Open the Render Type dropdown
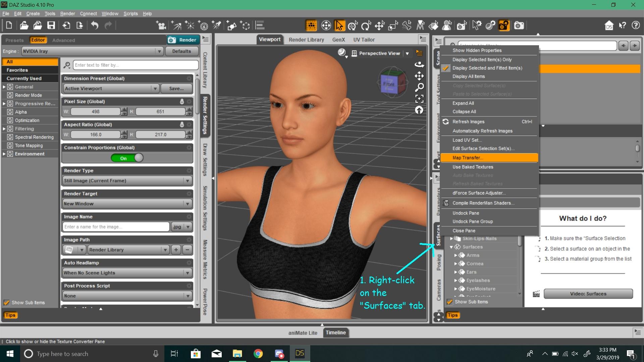644x362 pixels. coord(127,181)
